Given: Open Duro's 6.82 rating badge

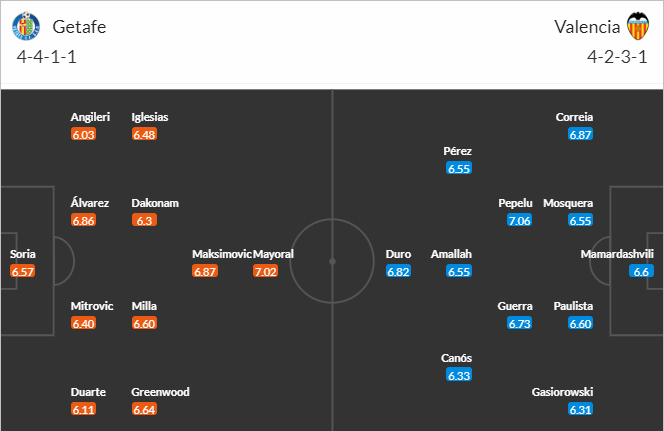Looking at the screenshot, I should click(x=399, y=271).
